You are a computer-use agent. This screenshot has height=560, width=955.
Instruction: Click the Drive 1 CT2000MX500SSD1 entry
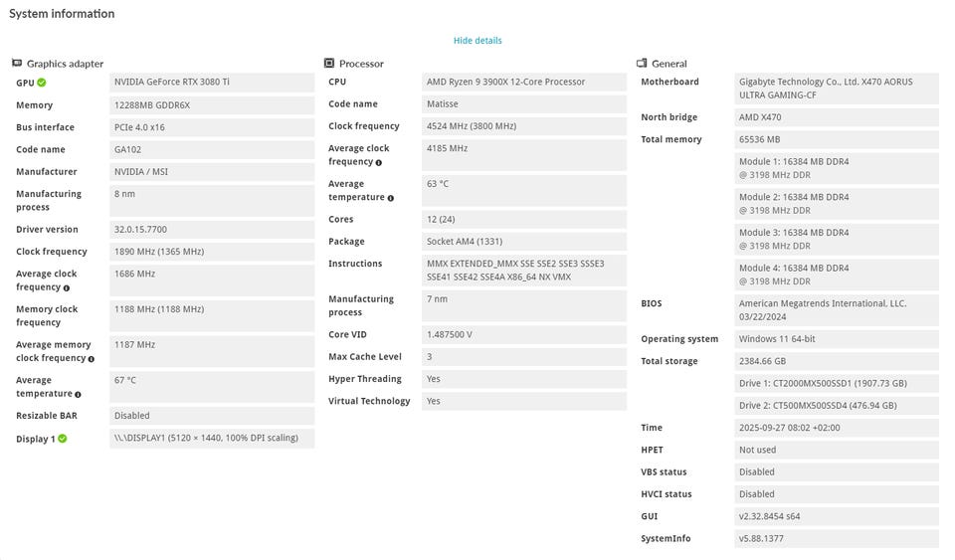(837, 384)
